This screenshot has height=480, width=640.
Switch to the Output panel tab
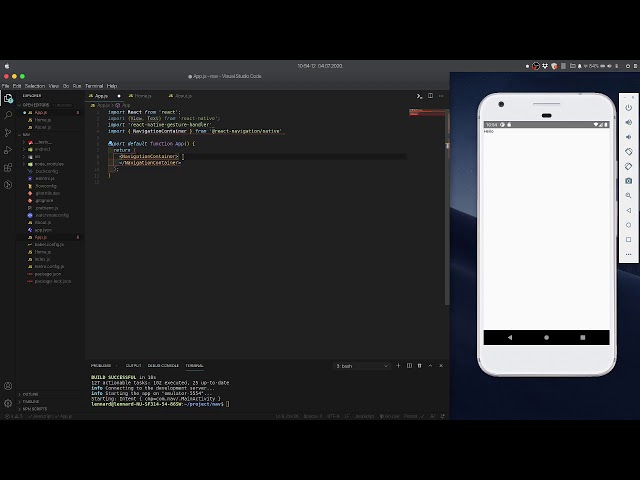[x=133, y=366]
